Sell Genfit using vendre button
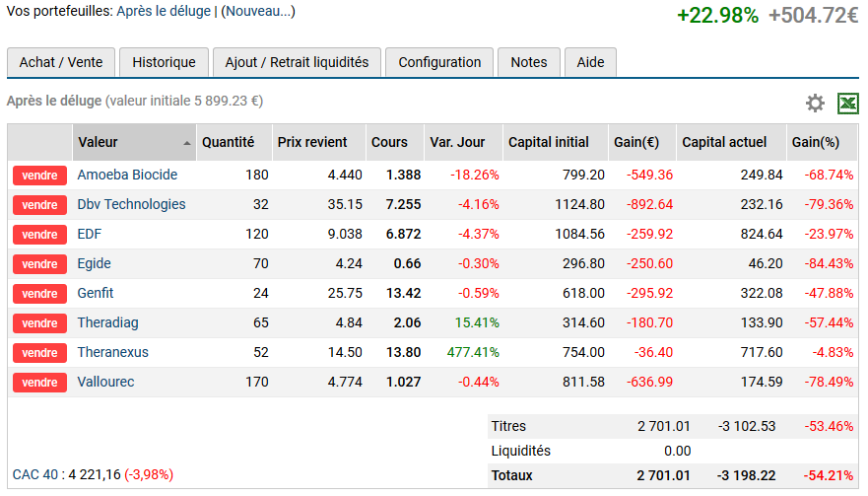This screenshot has height=496, width=868. 39,294
